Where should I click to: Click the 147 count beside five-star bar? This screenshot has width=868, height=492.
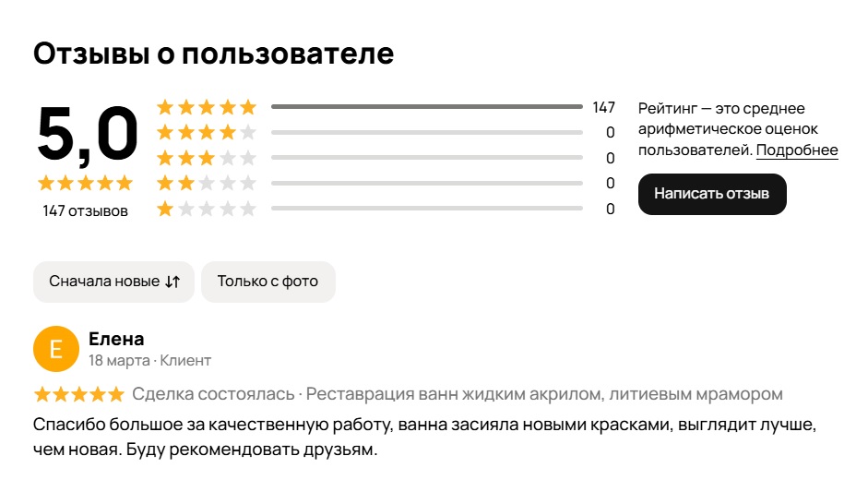pos(603,107)
